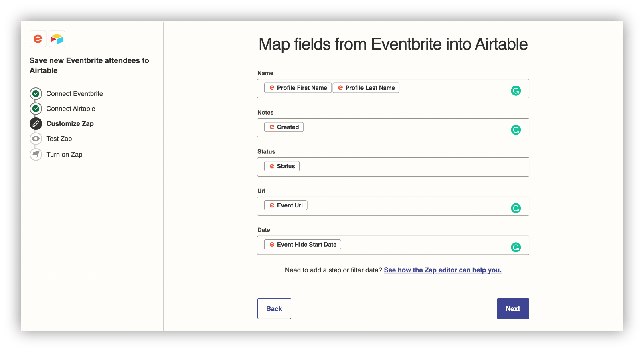Click the Turn on Zap flag icon

click(36, 154)
